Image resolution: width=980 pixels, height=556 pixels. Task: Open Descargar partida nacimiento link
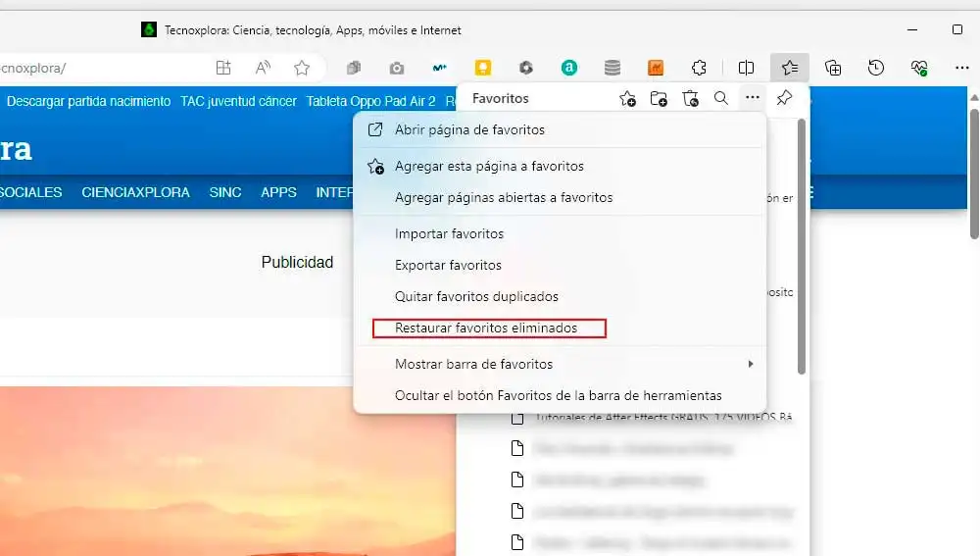click(88, 101)
